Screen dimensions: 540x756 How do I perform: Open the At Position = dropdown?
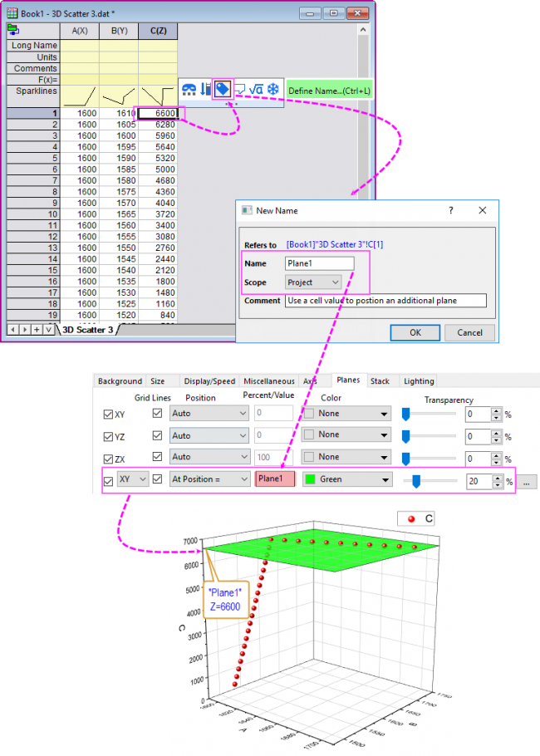209,479
